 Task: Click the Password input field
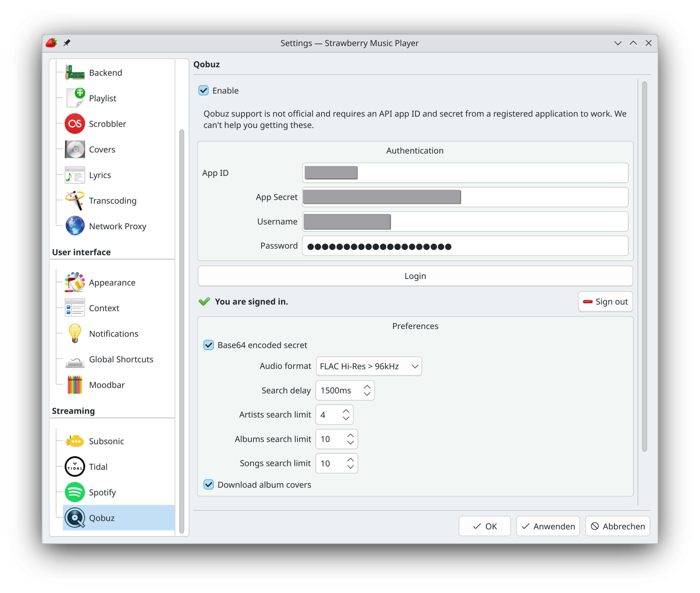click(465, 246)
